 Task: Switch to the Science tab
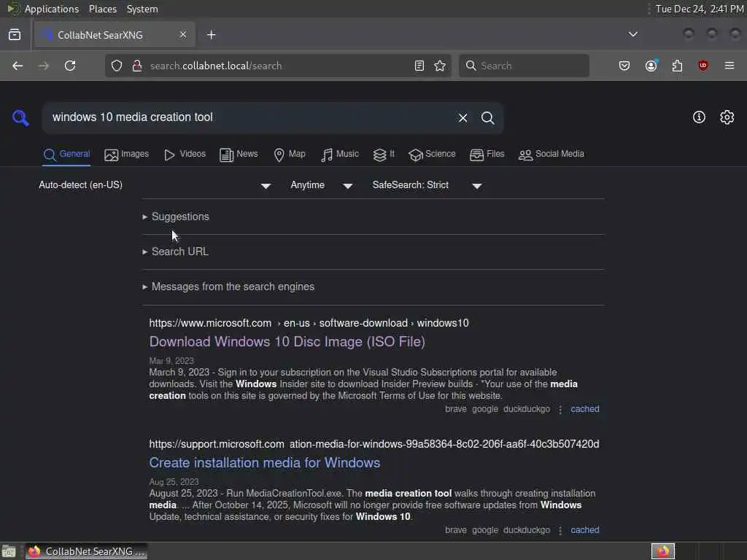click(x=432, y=155)
